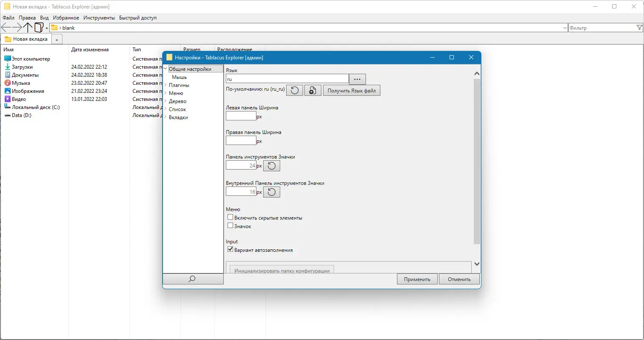The width and height of the screenshot is (644, 340).
Task: Select Мышь in the settings tree
Action: [x=180, y=77]
